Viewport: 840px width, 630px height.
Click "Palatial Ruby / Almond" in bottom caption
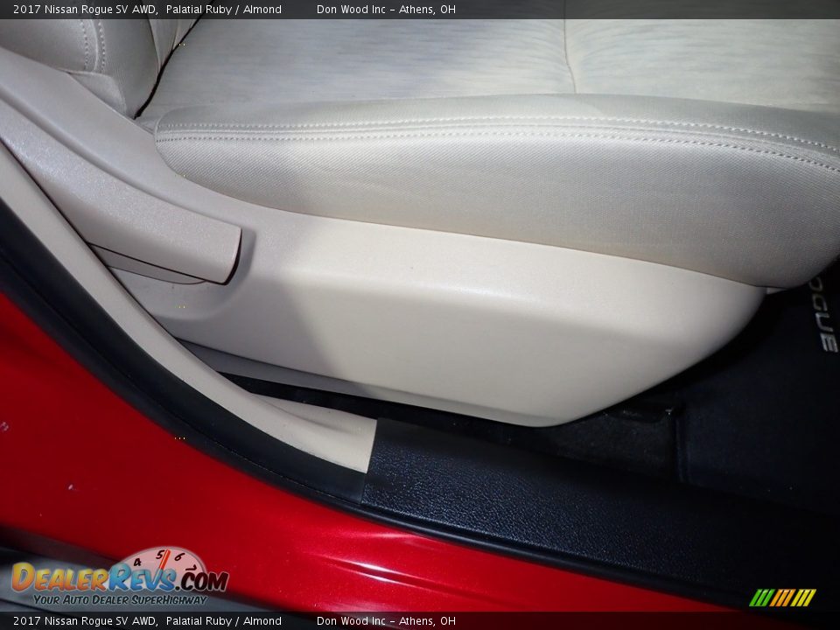(223, 621)
